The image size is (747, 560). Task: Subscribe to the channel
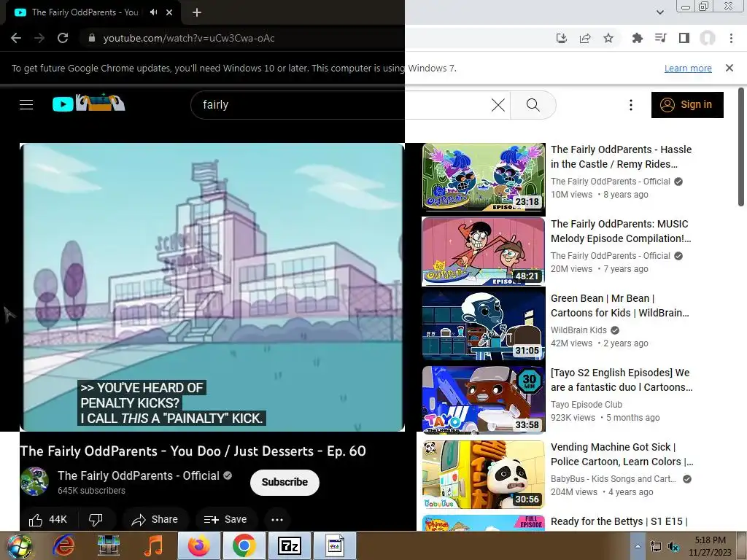click(285, 482)
